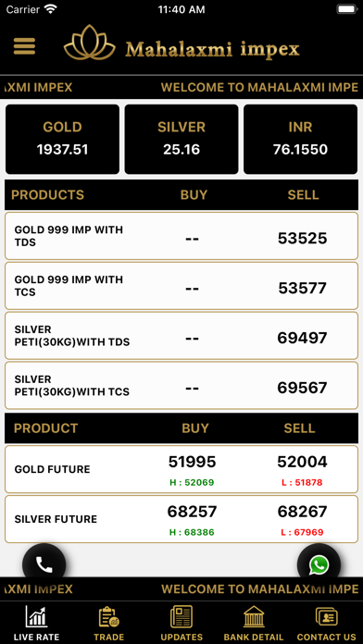The width and height of the screenshot is (363, 644).
Task: Open the Trade clipboard icon
Action: pos(109,617)
